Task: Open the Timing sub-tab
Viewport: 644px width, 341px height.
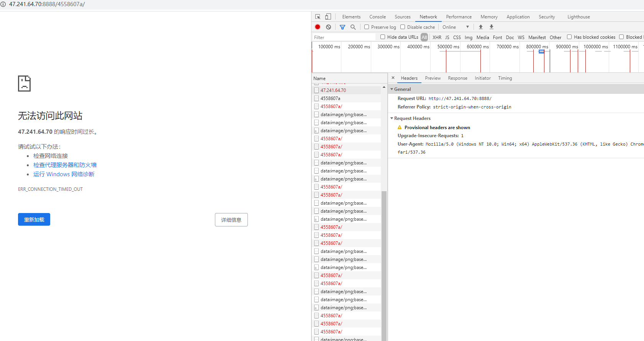Action: (505, 78)
